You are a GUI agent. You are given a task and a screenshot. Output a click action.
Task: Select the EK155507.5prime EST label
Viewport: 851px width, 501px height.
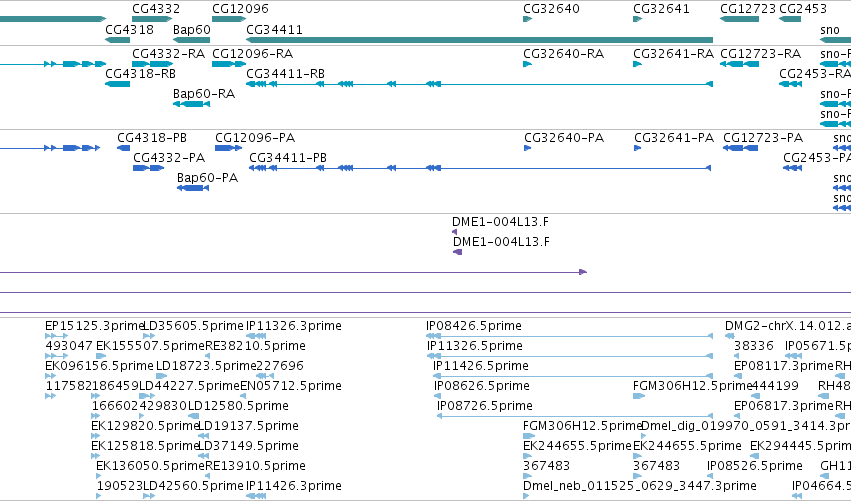pos(150,346)
